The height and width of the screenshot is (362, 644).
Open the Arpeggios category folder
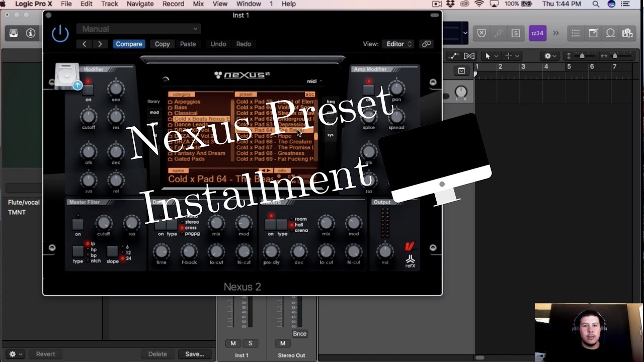pos(187,102)
